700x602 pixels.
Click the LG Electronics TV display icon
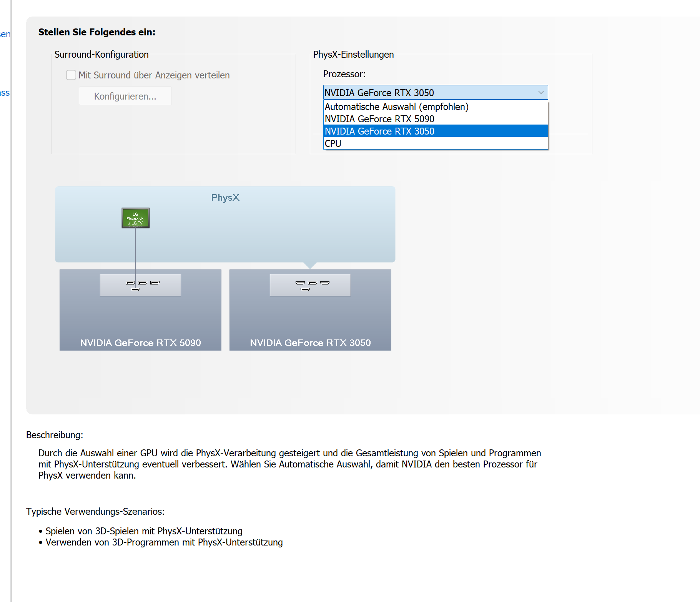136,218
